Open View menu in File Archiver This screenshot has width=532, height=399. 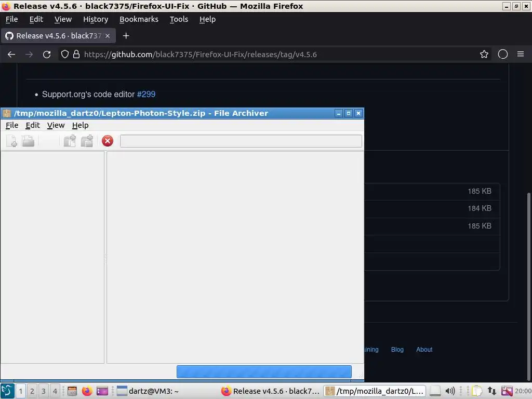point(56,125)
